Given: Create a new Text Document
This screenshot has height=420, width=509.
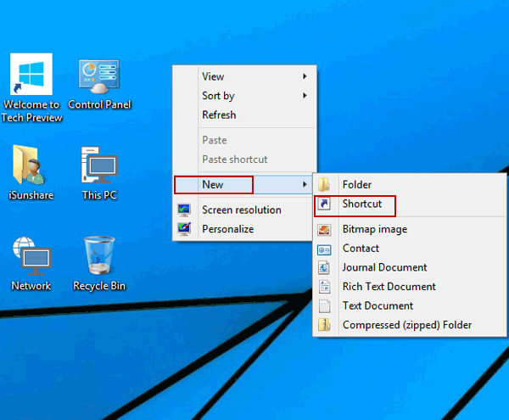Looking at the screenshot, I should click(x=378, y=305).
